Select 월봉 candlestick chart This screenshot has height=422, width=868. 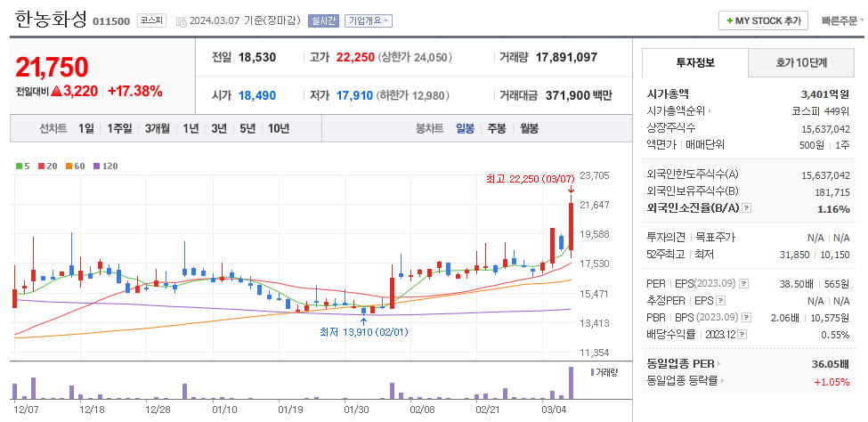529,128
